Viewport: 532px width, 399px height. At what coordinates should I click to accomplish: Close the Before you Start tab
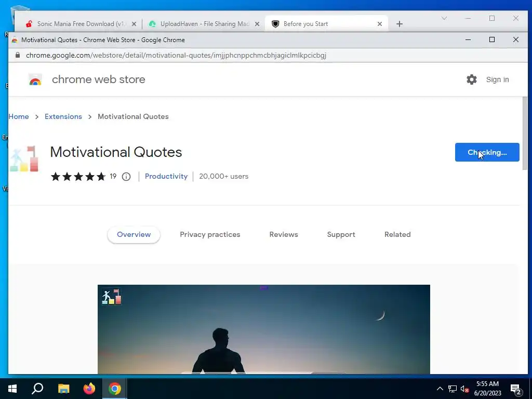(380, 24)
